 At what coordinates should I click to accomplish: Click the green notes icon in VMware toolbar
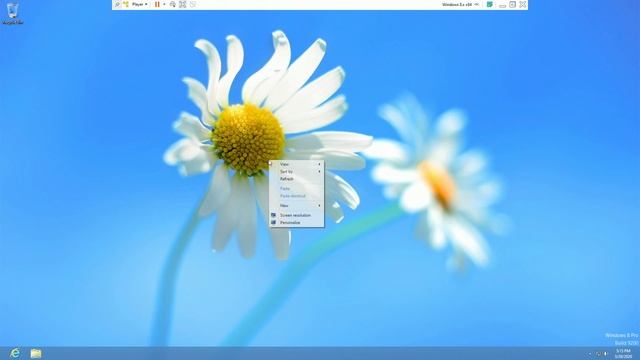coord(489,4)
